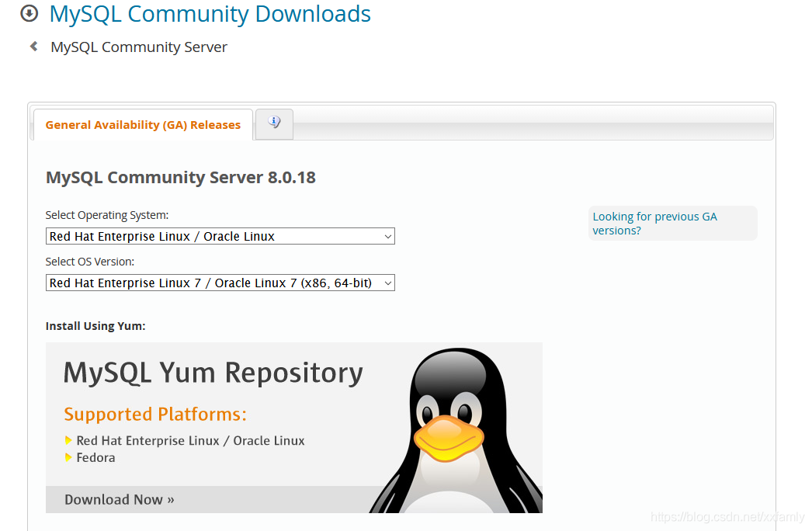Viewport: 812px width, 531px height.
Task: Click MySQL Community Server breadcrumb text
Action: pos(139,47)
